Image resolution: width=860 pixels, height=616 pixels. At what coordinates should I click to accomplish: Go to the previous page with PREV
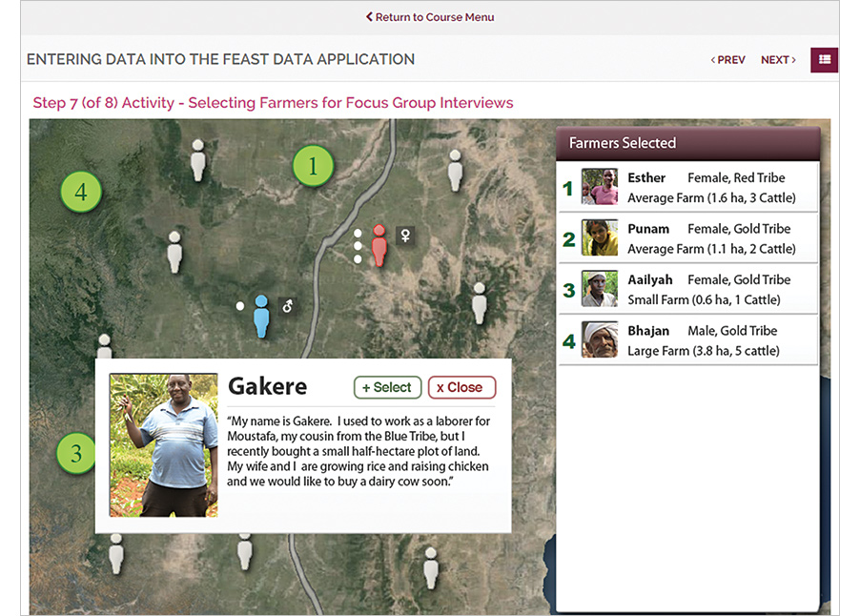(x=728, y=60)
